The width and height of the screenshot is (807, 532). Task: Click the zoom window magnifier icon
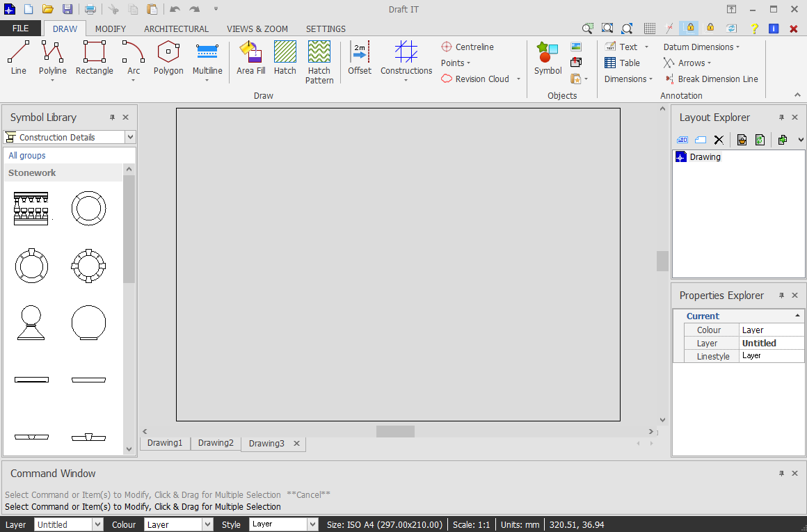587,29
